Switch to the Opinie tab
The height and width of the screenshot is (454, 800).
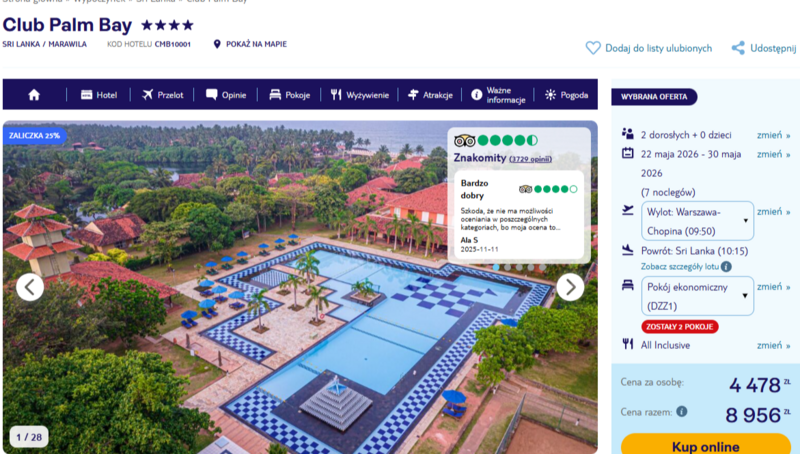[x=226, y=95]
